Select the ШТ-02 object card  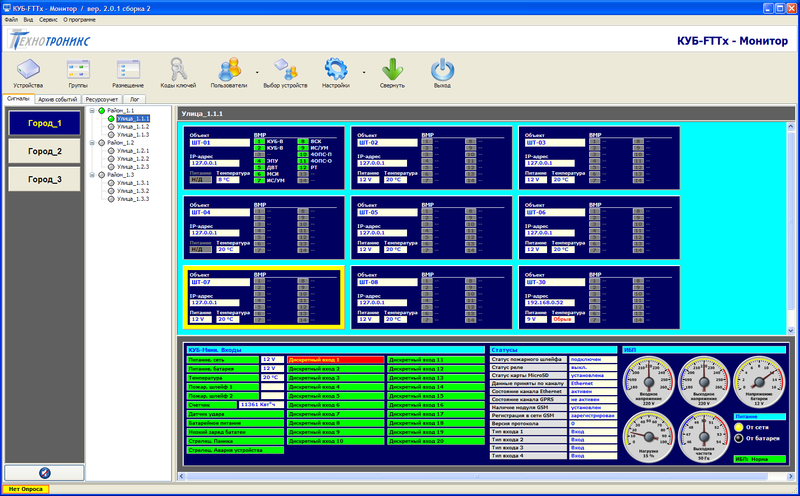click(x=432, y=158)
